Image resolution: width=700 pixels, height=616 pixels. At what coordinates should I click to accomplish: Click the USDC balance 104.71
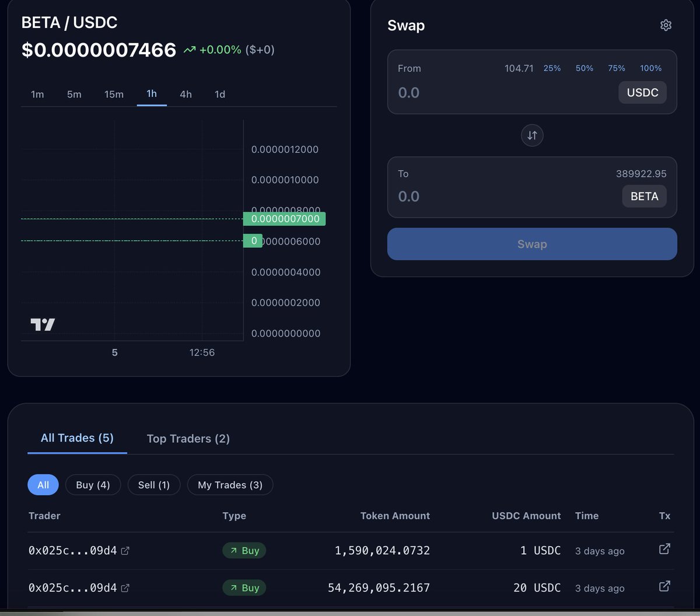point(519,68)
